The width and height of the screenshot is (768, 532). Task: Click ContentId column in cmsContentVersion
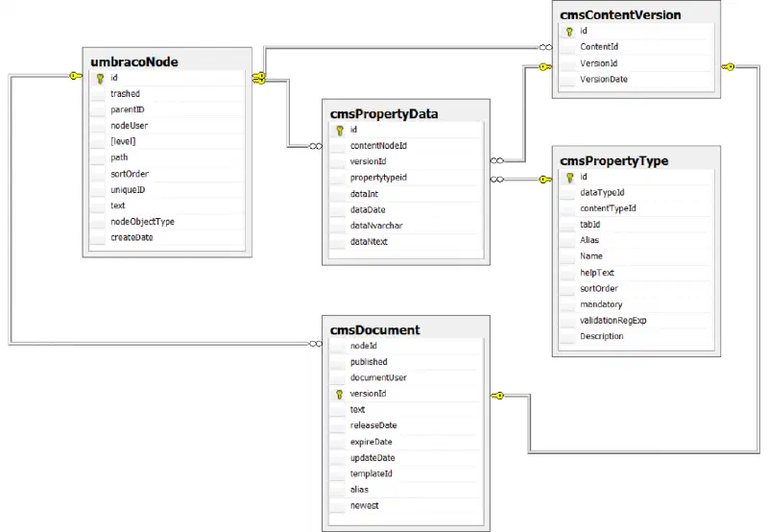tap(636, 47)
